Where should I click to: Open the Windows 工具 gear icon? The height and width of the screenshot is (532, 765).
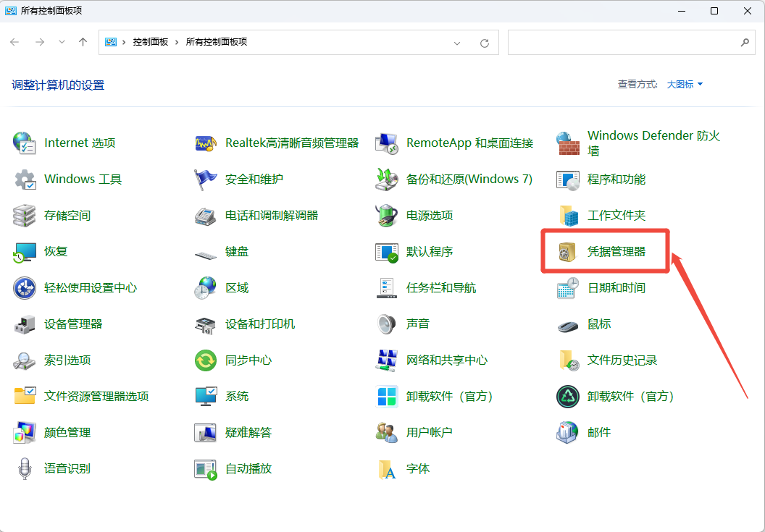[25, 180]
